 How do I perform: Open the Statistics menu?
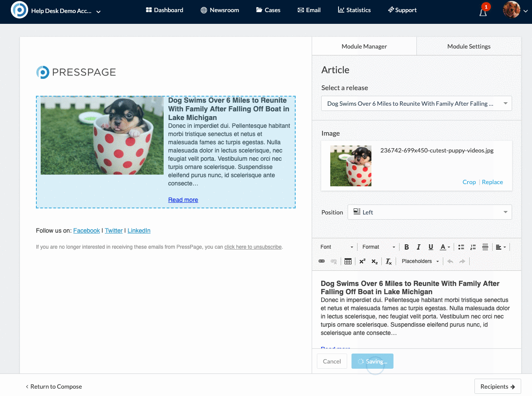point(354,10)
